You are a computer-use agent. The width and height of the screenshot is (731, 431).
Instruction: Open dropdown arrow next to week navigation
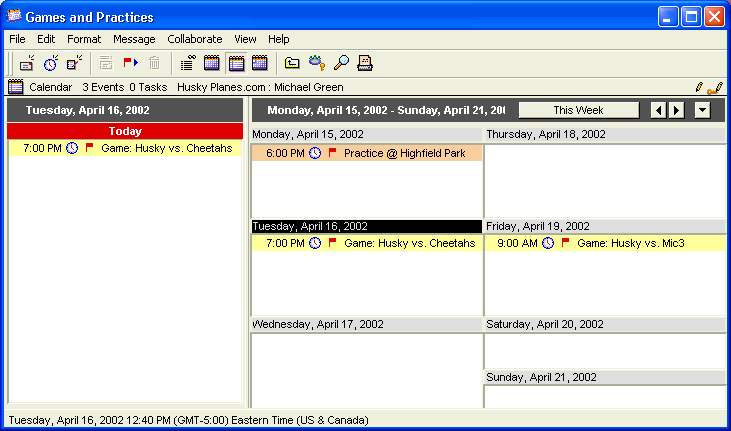click(702, 110)
